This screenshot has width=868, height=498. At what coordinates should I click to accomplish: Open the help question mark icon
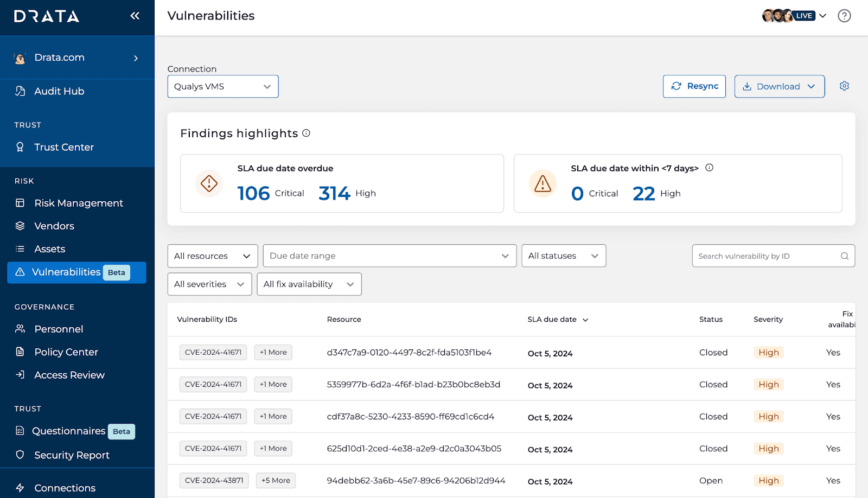pos(844,16)
